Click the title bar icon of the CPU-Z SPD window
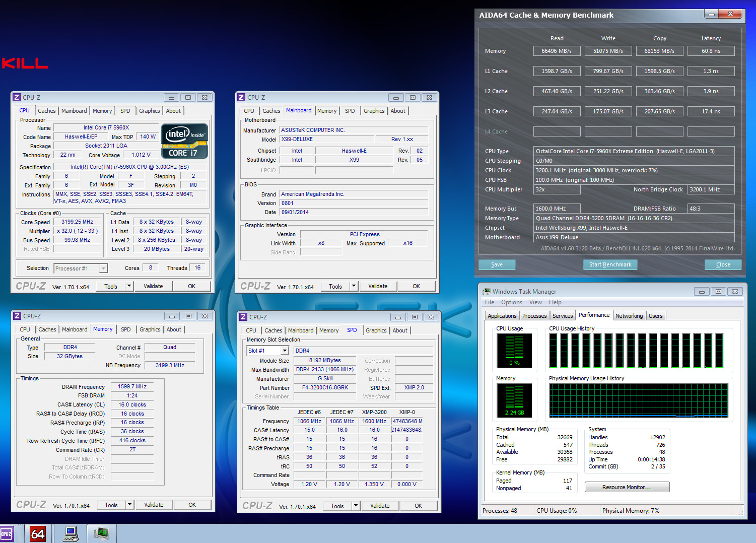 pos(243,317)
